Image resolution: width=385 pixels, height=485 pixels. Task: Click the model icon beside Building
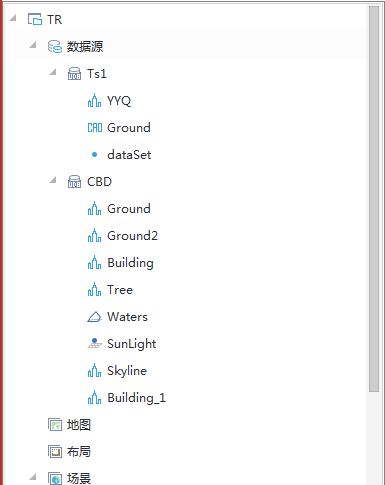click(x=94, y=263)
